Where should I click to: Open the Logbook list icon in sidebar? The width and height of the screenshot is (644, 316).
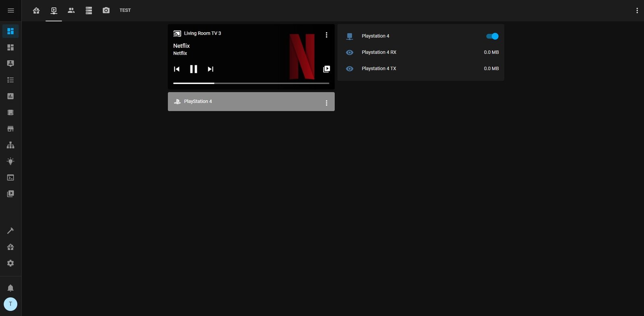(10, 80)
